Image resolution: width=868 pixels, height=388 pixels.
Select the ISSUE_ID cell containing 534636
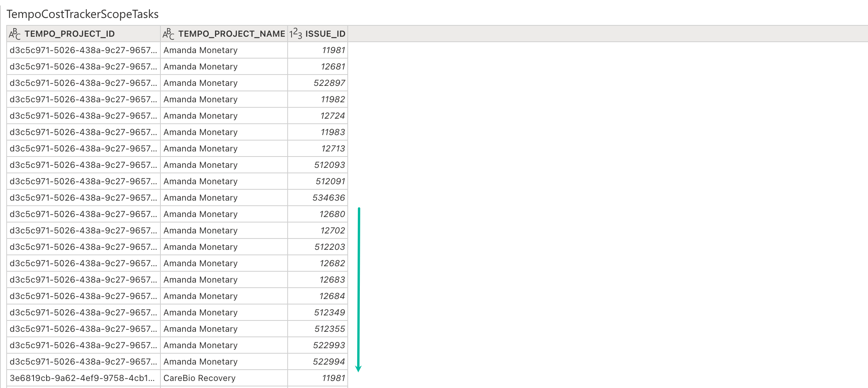pos(329,198)
